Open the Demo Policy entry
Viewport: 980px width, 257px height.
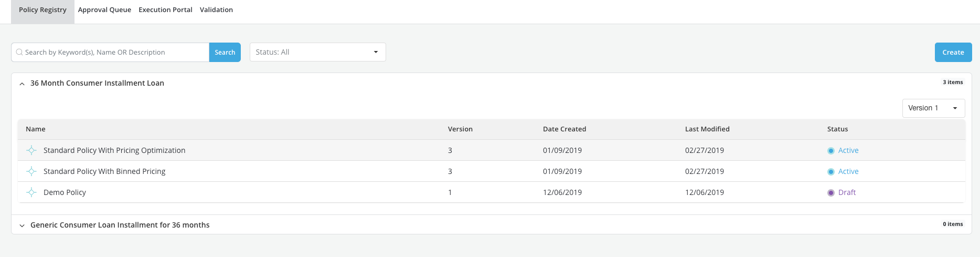click(x=65, y=192)
